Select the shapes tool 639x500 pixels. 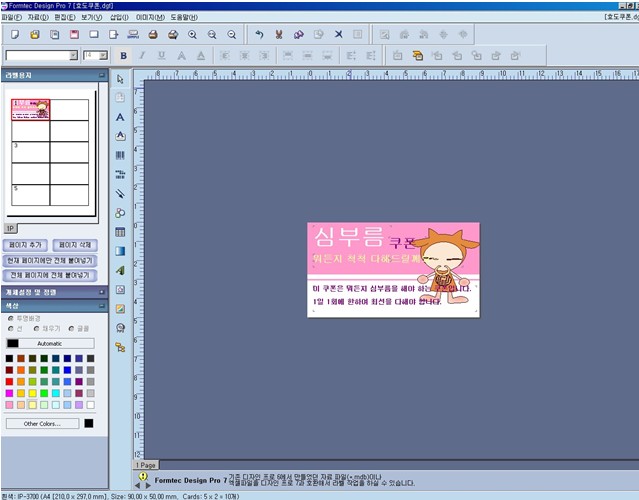pos(120,213)
